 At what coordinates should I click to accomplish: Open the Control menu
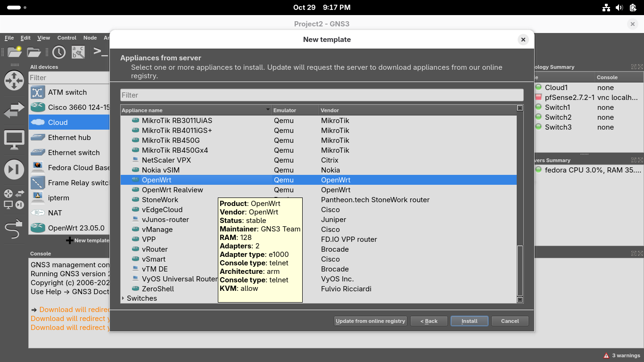coord(67,38)
